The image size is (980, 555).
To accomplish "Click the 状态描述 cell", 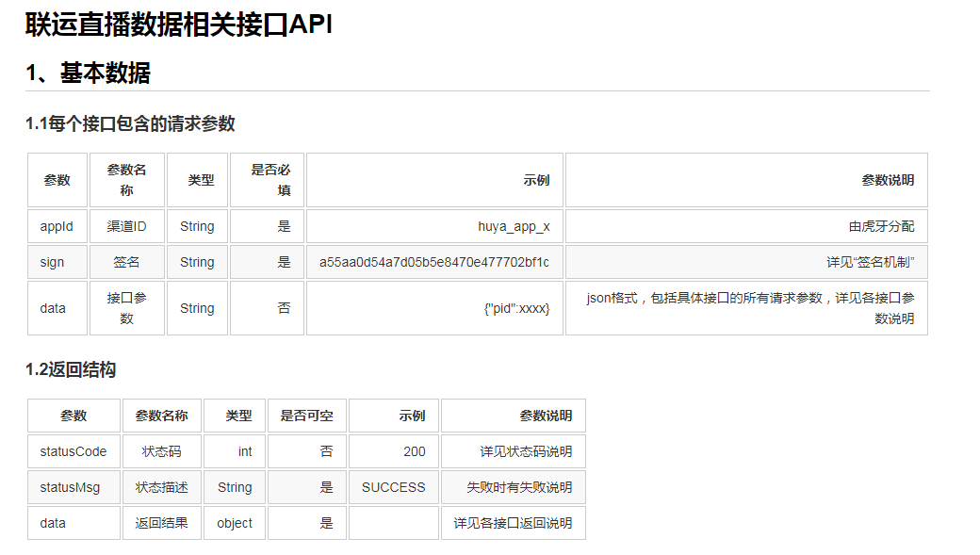I will click(162, 487).
